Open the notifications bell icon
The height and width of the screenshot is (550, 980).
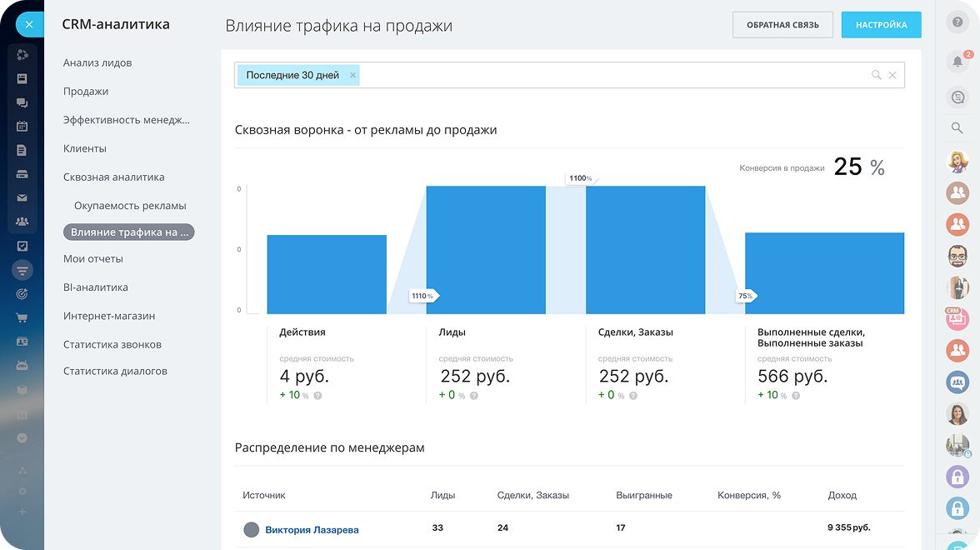[957, 61]
